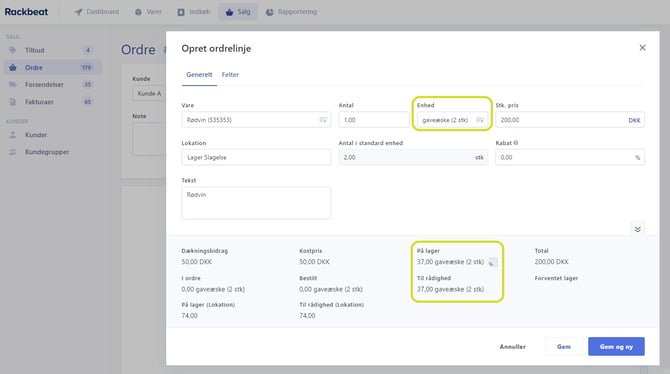Screen dimensions: 670x374
Task: Click Kostpris value 50,00 DKK
Action: tap(314, 262)
